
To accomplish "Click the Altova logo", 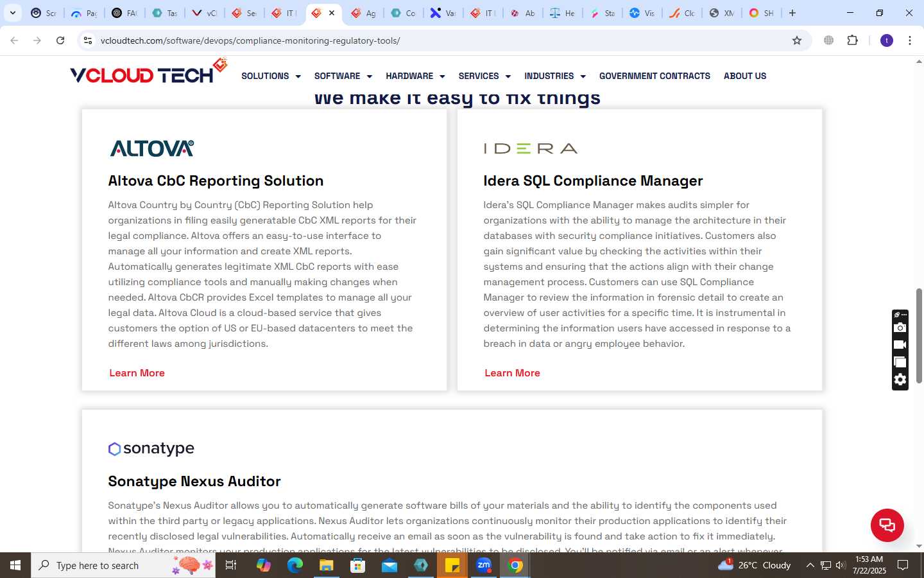I will coord(152,148).
